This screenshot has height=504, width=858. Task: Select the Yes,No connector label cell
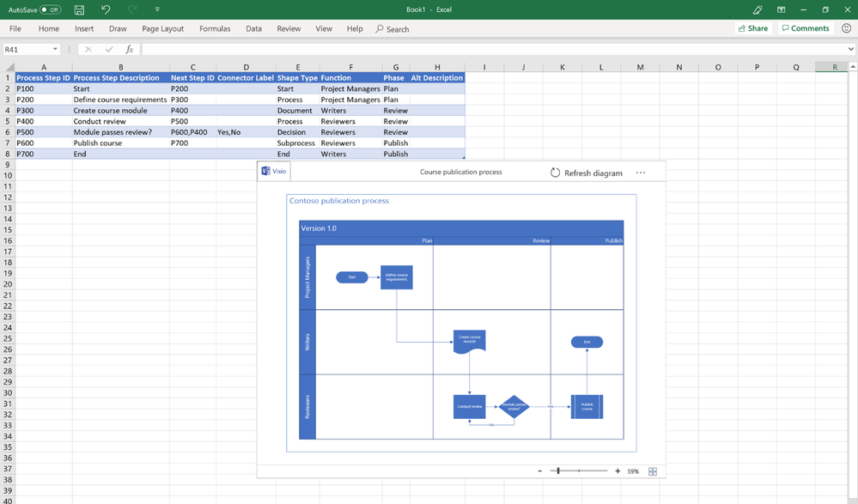click(x=246, y=132)
